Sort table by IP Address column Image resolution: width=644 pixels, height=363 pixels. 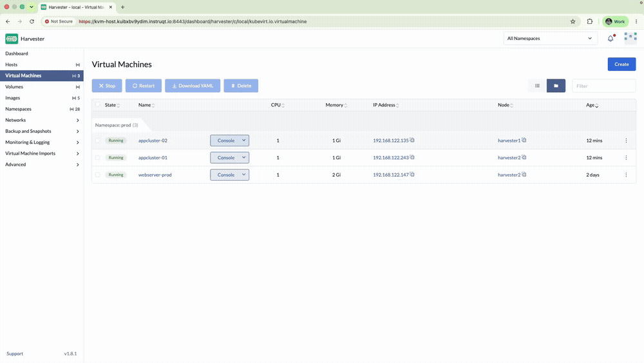[386, 105]
